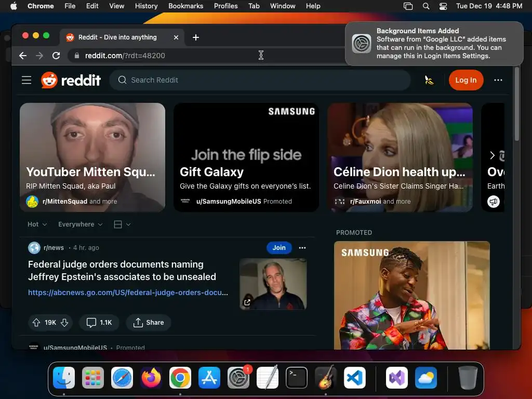Open Firefox in the Dock
This screenshot has height=399, width=532.
click(x=151, y=378)
